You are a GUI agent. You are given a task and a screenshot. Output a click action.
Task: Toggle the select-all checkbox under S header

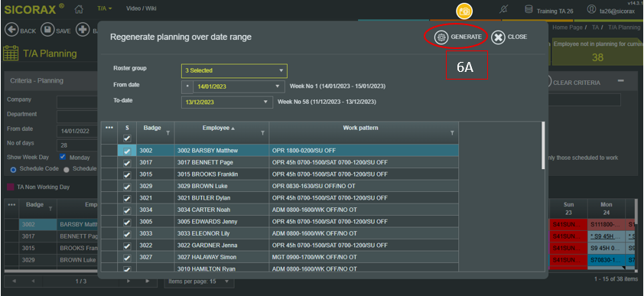[x=127, y=138]
